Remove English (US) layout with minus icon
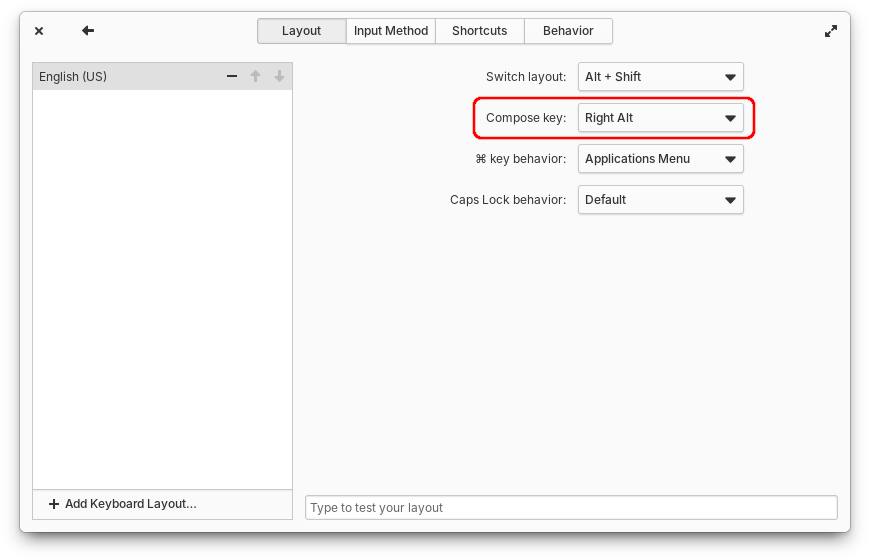The image size is (870, 560). [232, 76]
